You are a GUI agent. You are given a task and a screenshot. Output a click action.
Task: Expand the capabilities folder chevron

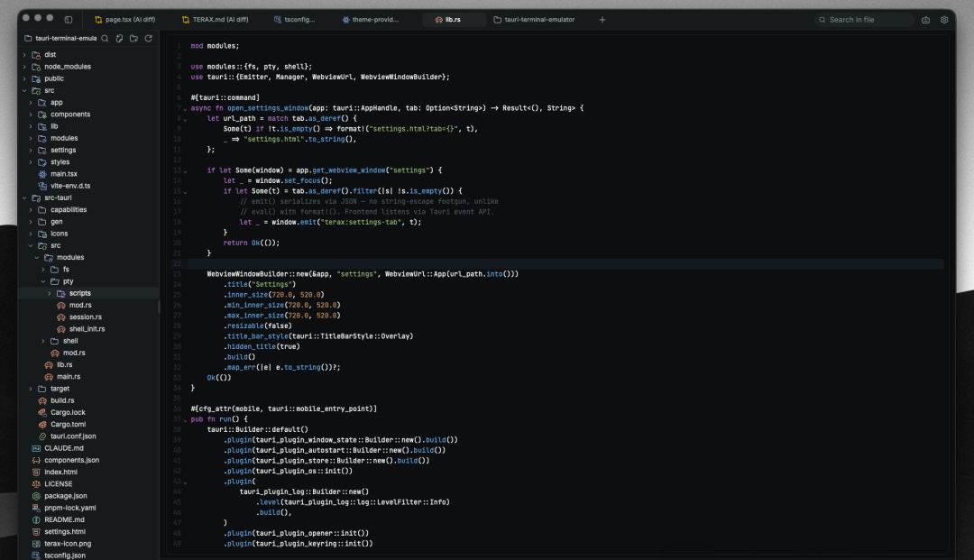click(x=31, y=210)
